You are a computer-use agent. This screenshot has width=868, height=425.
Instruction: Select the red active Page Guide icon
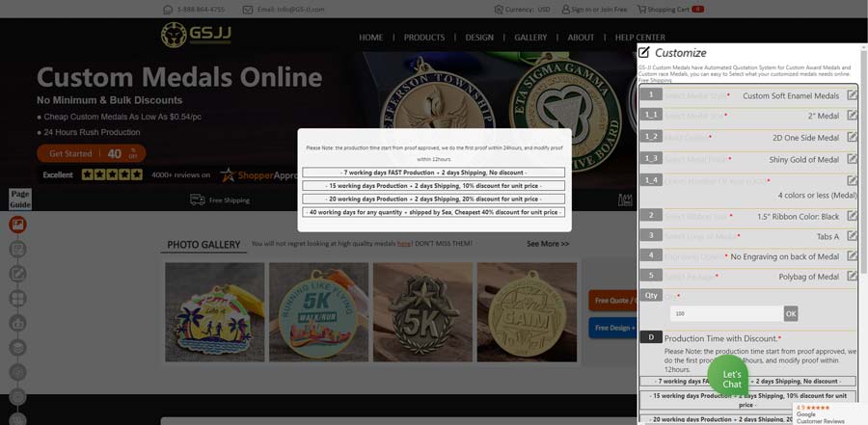17,225
